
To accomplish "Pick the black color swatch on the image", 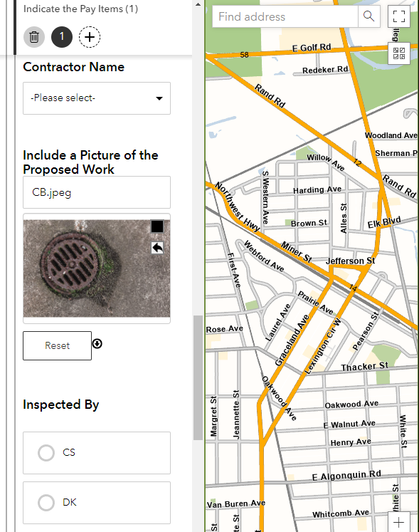I will point(157,226).
